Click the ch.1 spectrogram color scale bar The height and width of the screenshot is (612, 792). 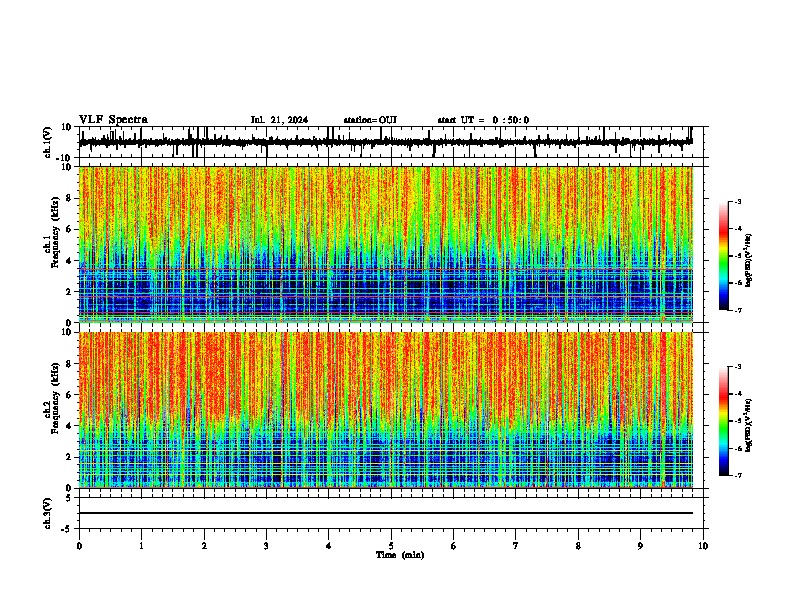pyautogui.click(x=724, y=256)
